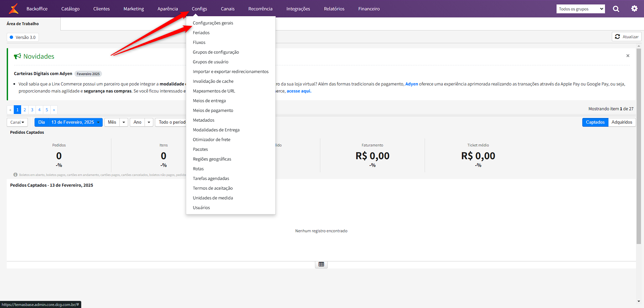The image size is (644, 308).
Task: Click the Novidades megaphone icon
Action: [x=17, y=56]
